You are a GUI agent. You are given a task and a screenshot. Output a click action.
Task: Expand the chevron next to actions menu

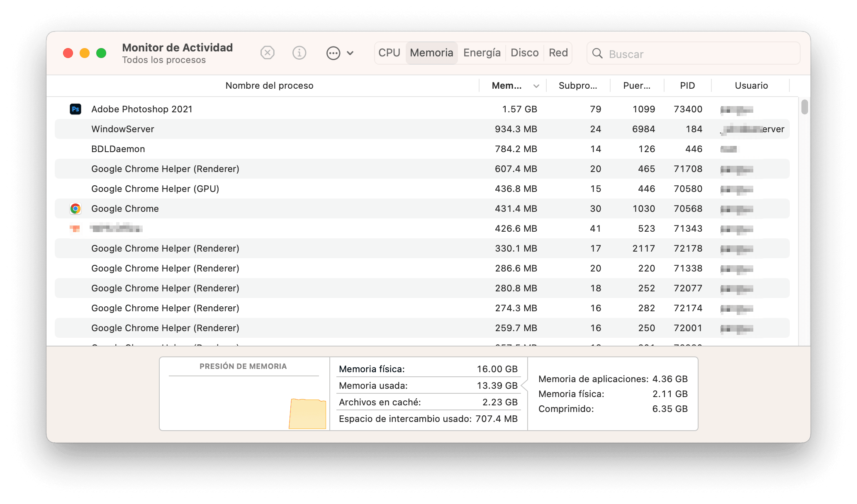pos(350,53)
